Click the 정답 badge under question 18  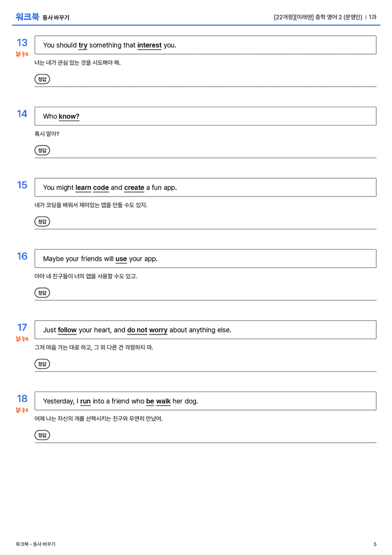tap(42, 435)
